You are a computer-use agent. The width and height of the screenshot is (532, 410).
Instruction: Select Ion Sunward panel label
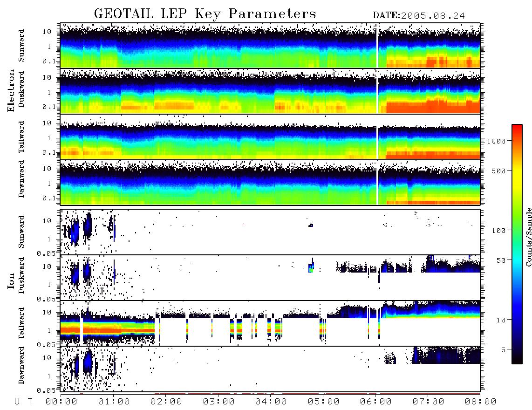(x=21, y=232)
